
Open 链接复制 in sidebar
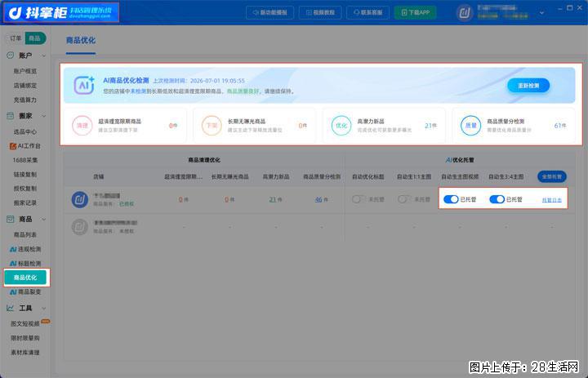pos(25,175)
